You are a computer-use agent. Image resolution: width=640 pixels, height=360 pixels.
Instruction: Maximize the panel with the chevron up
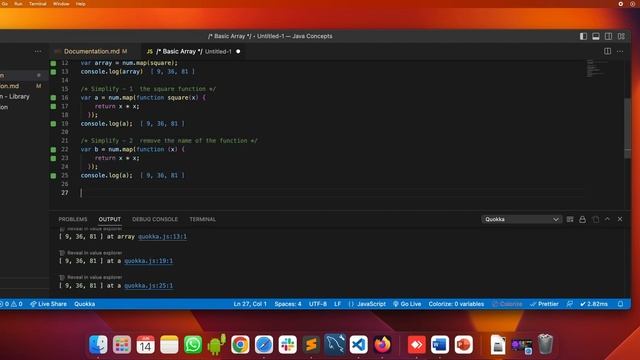pos(607,219)
